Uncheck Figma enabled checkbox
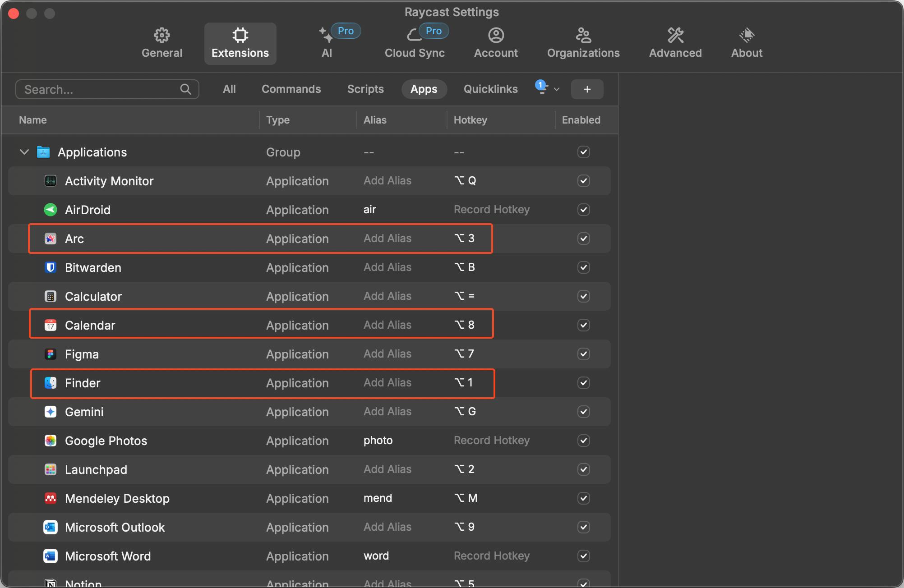904x588 pixels. click(584, 354)
